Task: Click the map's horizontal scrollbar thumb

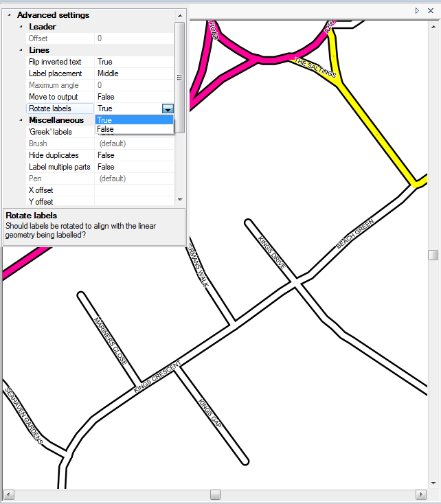Action: coord(215,494)
